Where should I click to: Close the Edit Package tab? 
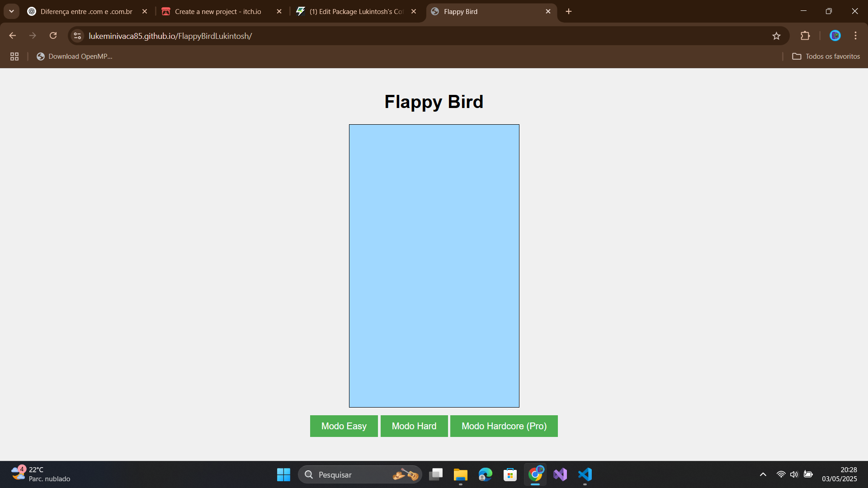click(x=414, y=11)
